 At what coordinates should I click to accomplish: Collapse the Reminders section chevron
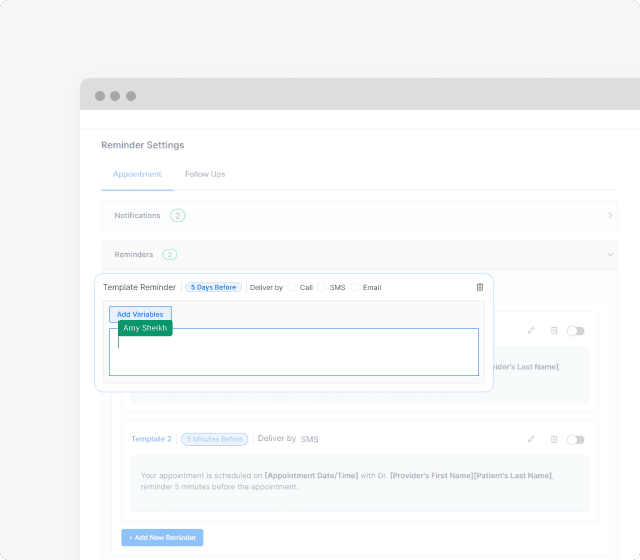[610, 255]
